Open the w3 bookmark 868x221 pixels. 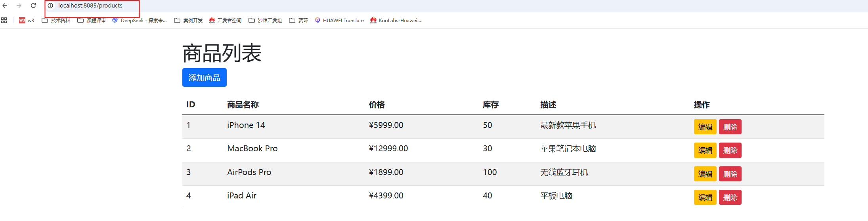[27, 20]
